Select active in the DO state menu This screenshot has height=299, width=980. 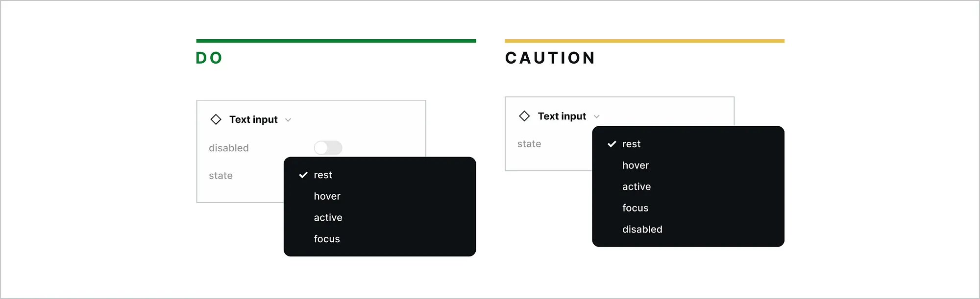328,218
